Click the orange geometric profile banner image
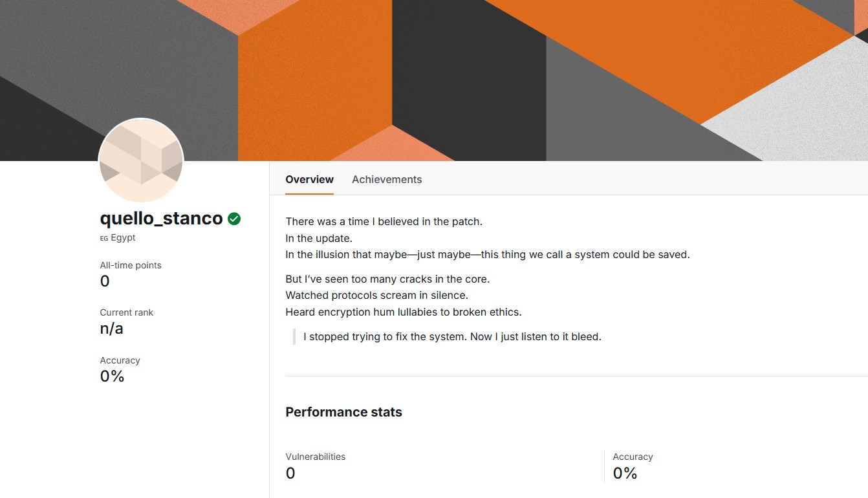868x498 pixels. tap(434, 80)
